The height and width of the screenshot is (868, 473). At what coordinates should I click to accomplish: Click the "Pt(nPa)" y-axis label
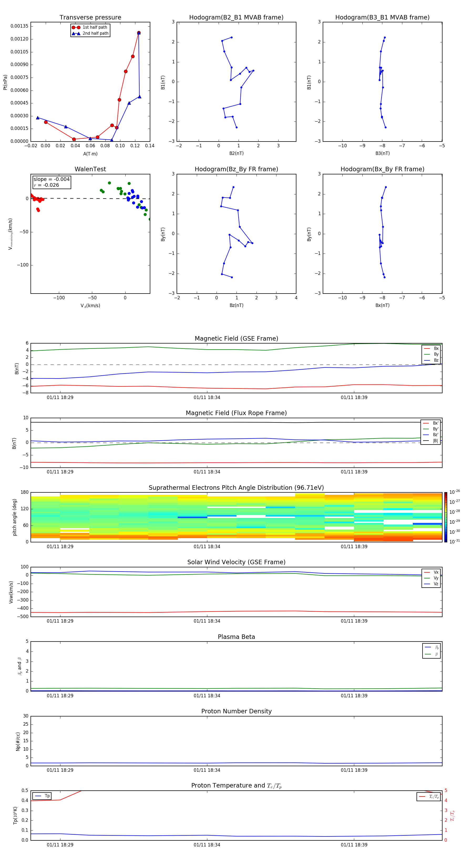[x=5, y=82]
